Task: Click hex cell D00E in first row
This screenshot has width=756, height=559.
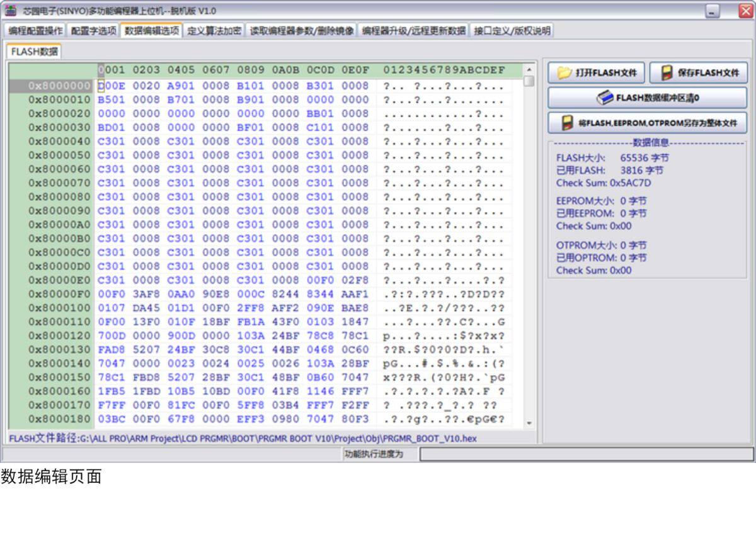Action: (x=112, y=86)
